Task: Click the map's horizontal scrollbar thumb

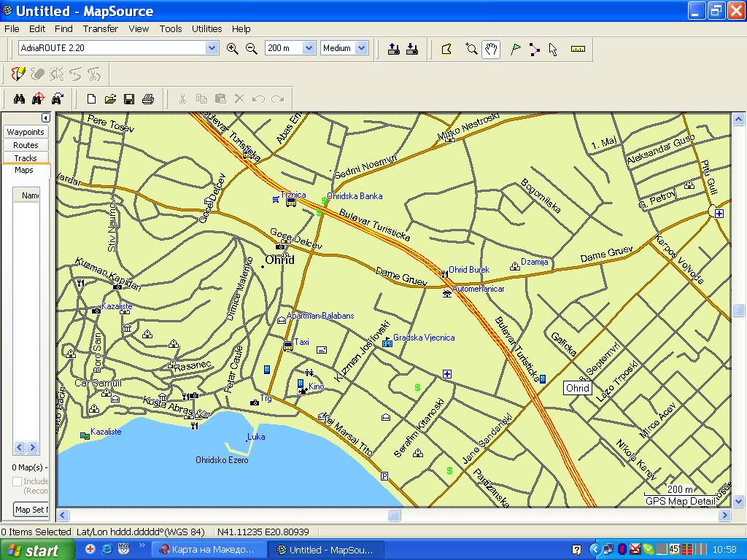Action: point(394,516)
